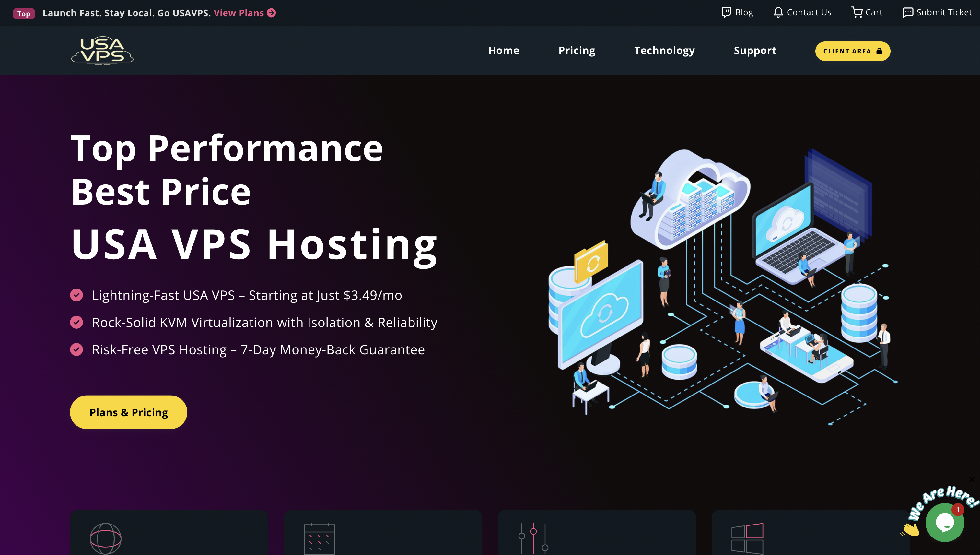Image resolution: width=980 pixels, height=555 pixels.
Task: Click the Blog chat bubble icon
Action: tap(726, 12)
